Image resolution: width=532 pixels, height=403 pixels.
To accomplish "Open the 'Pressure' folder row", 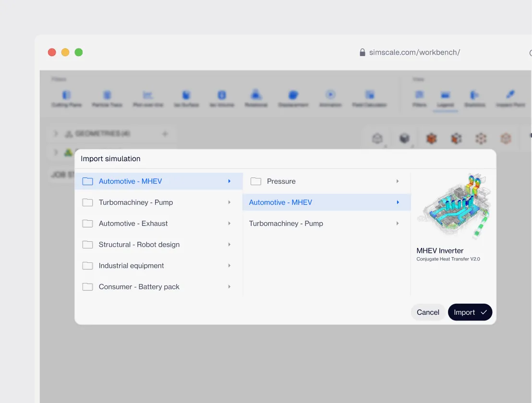I will click(x=326, y=181).
